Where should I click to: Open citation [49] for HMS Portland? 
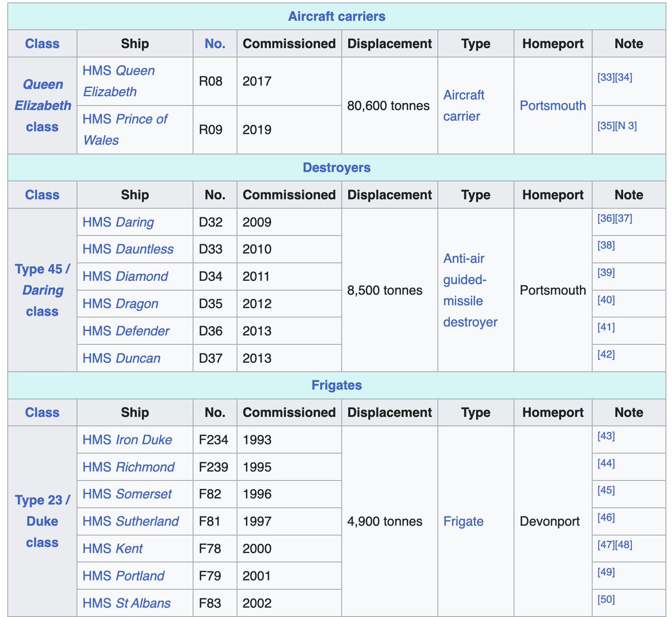[x=606, y=572]
